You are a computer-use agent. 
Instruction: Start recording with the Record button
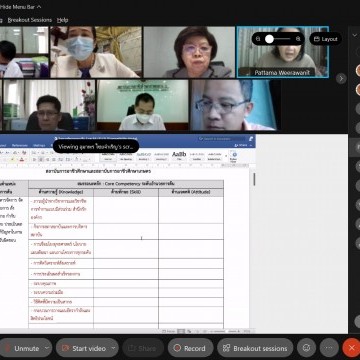pyautogui.click(x=190, y=348)
